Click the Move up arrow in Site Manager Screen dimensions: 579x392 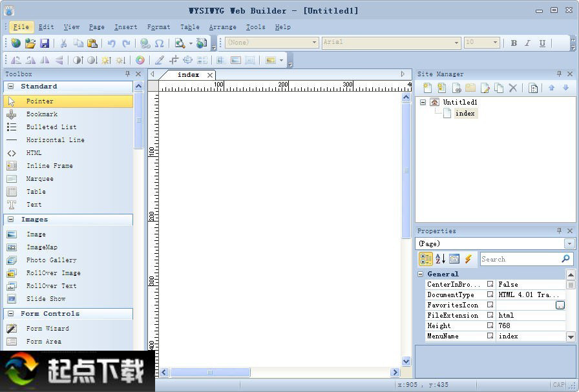point(552,88)
